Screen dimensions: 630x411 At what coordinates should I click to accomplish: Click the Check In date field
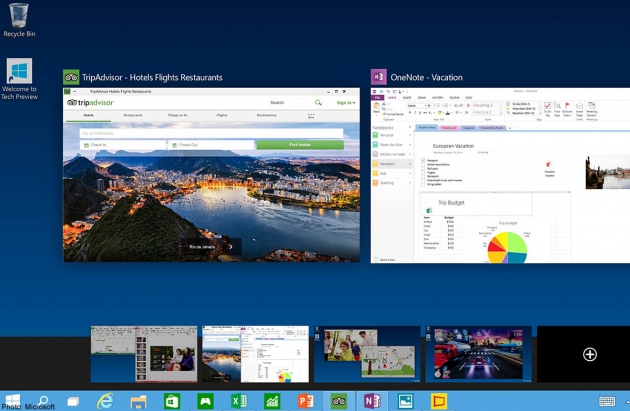tap(123, 145)
